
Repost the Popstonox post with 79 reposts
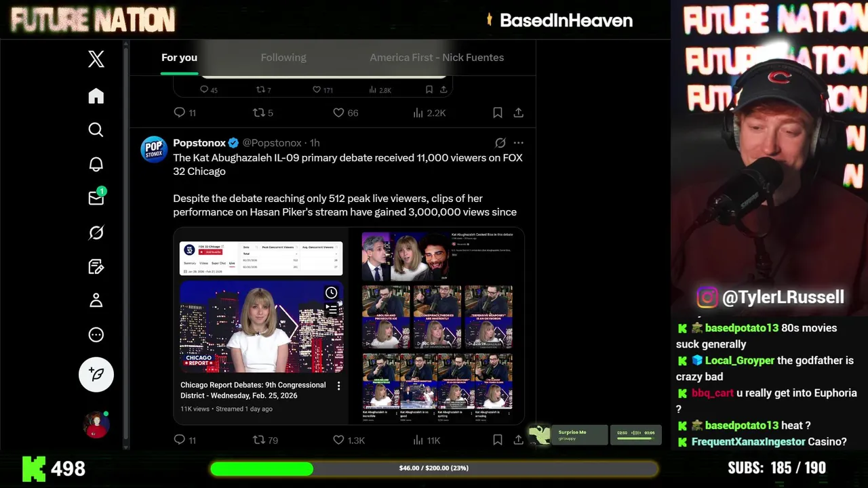[265, 440]
